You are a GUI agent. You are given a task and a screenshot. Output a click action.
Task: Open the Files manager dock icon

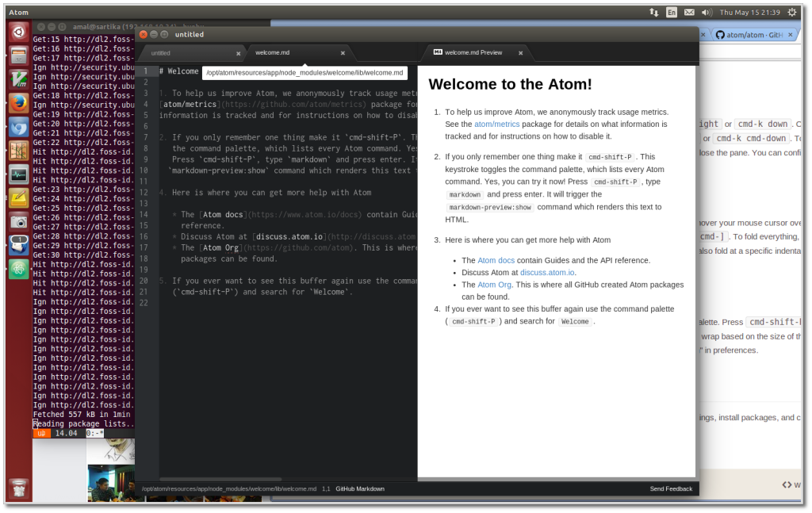[x=19, y=55]
